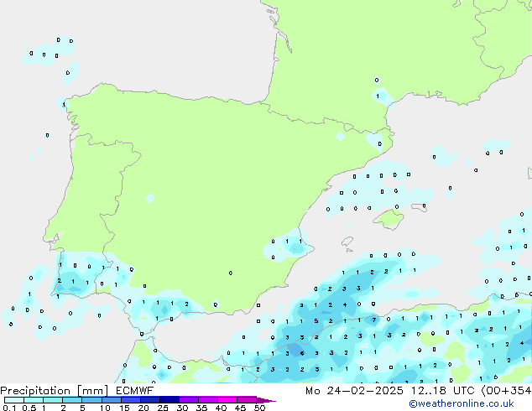This screenshot has width=532, height=411.
Task: Click the legend label '25'
Action: click(x=163, y=408)
